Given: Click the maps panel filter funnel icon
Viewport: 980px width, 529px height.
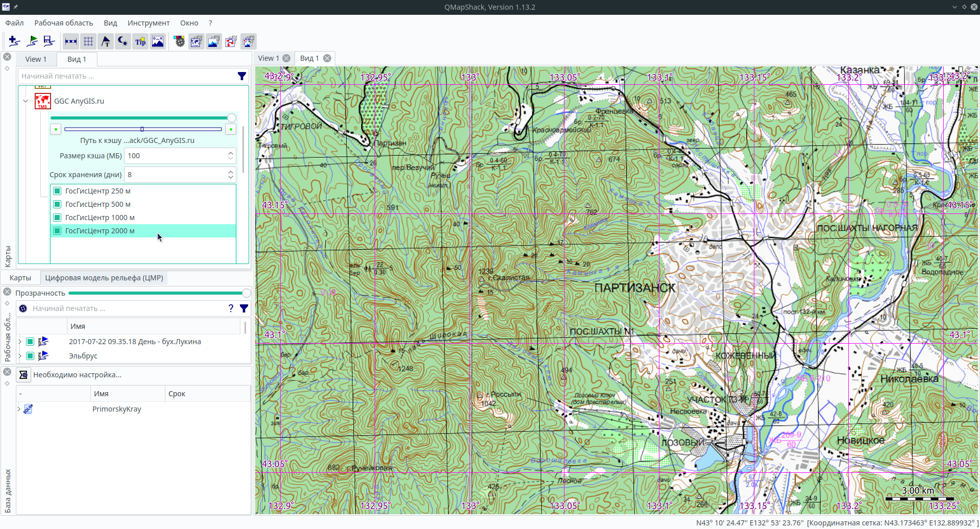Looking at the screenshot, I should (242, 76).
